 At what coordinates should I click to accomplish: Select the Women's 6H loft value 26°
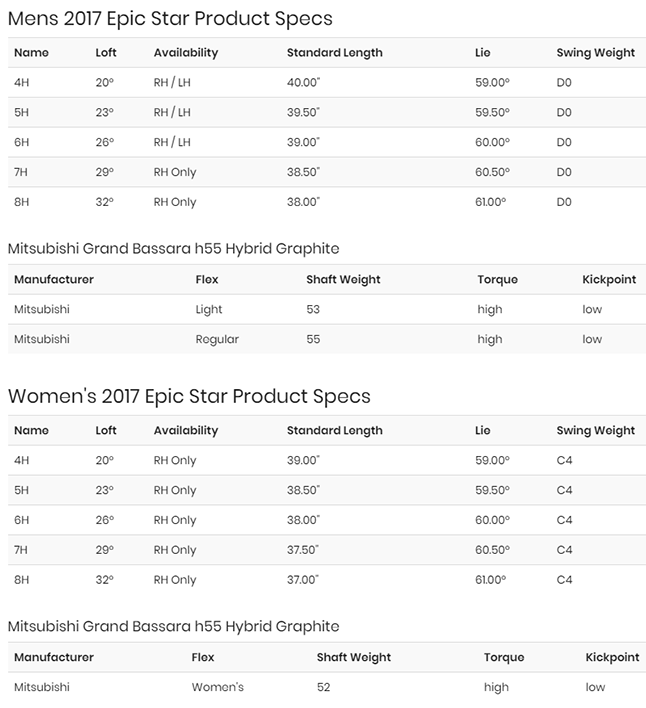(x=105, y=520)
